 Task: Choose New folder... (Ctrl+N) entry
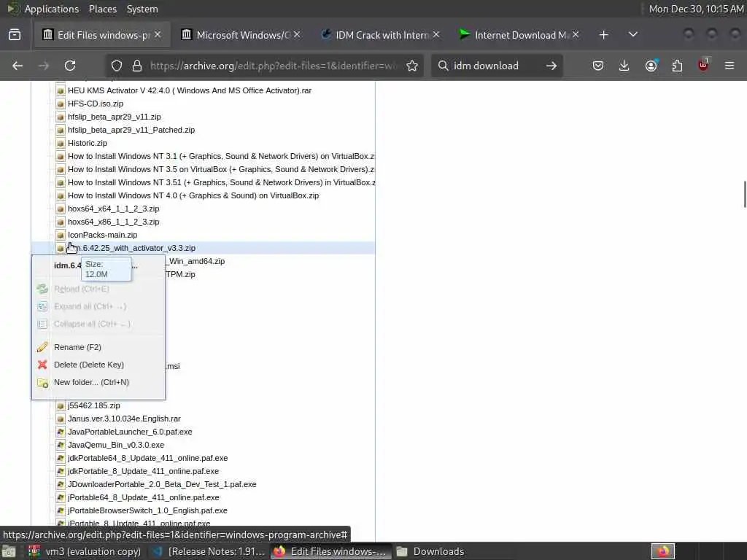pyautogui.click(x=91, y=382)
